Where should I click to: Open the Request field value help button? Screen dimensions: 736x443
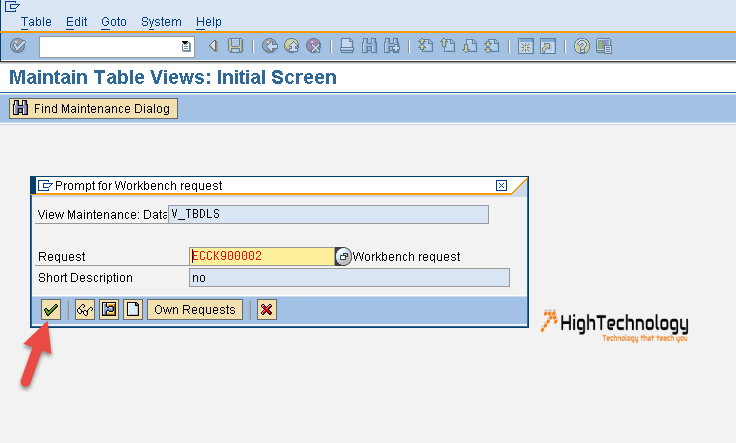343,256
